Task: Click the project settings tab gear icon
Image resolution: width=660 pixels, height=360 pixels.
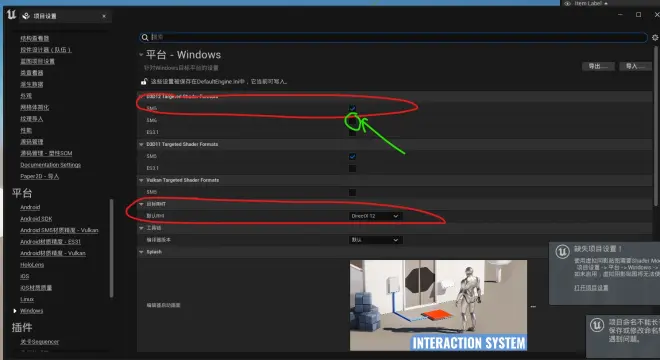Action: [26, 16]
